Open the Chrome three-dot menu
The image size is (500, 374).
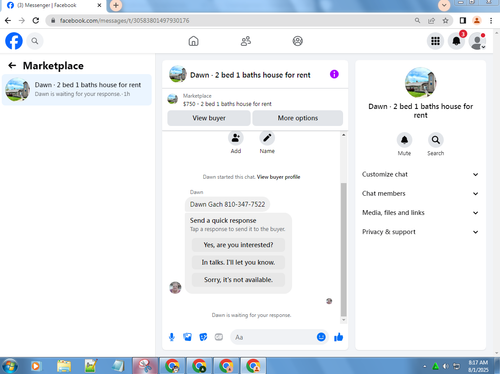click(x=491, y=21)
